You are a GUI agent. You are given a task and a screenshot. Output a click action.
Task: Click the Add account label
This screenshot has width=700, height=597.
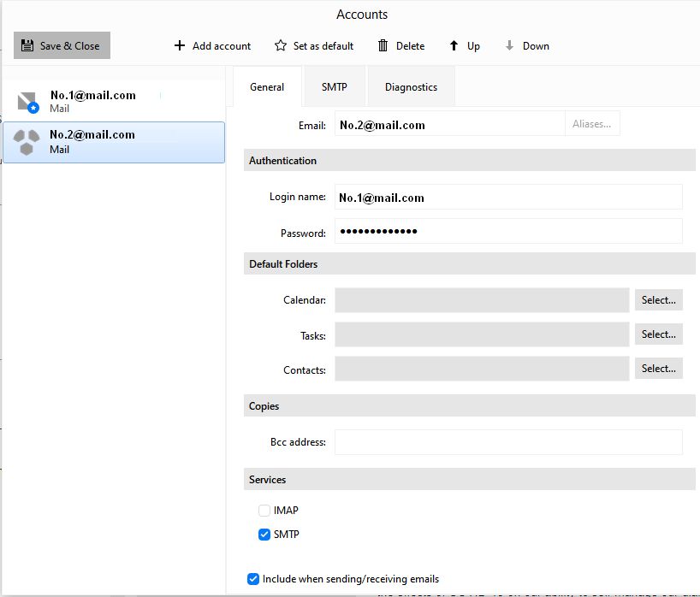[x=222, y=46]
